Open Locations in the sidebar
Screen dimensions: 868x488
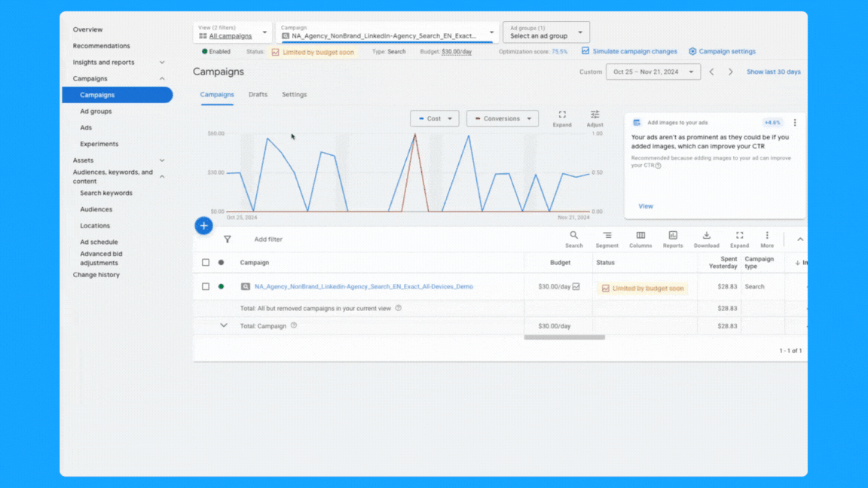[95, 226]
